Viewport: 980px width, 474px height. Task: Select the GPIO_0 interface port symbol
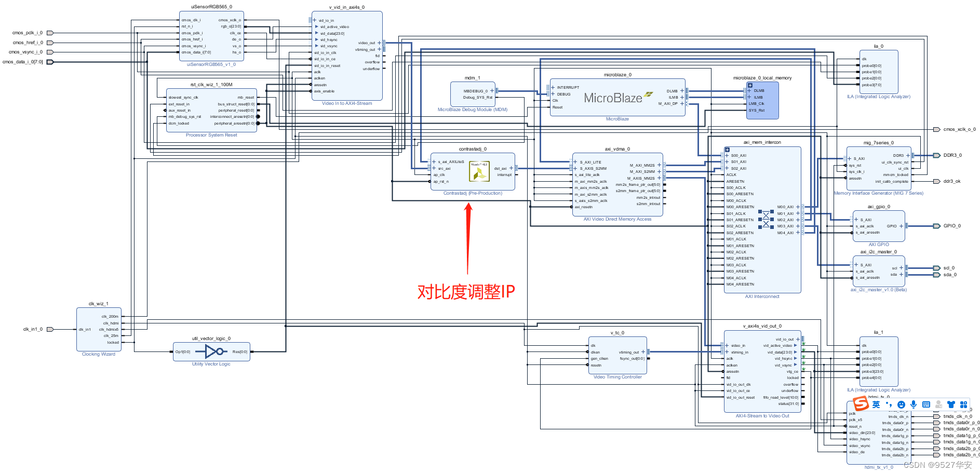click(x=937, y=226)
